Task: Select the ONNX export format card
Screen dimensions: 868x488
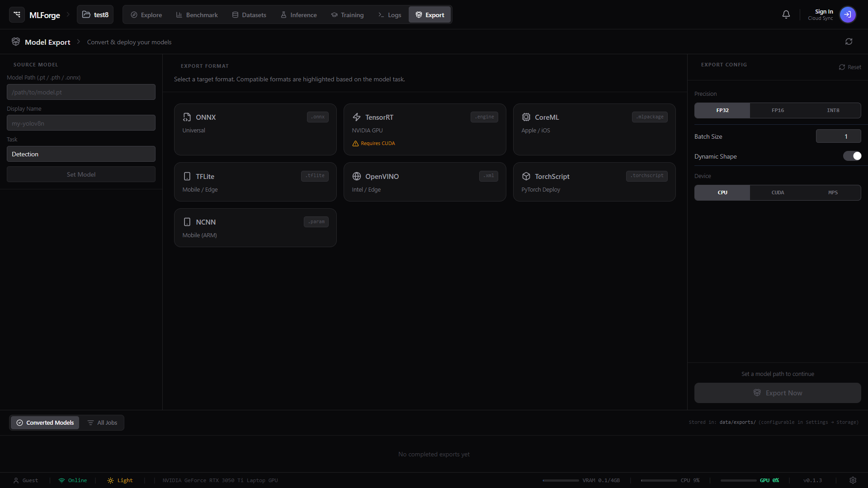Action: [255, 130]
